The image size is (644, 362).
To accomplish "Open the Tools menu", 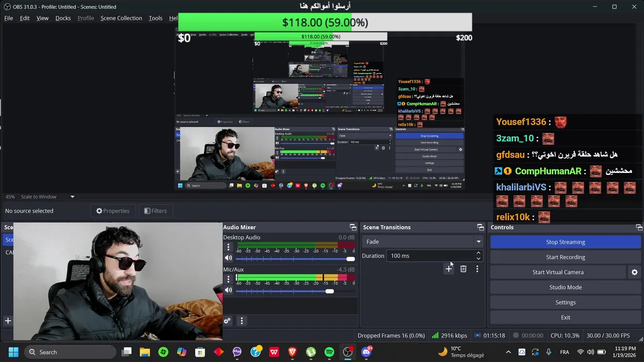I will point(155,18).
